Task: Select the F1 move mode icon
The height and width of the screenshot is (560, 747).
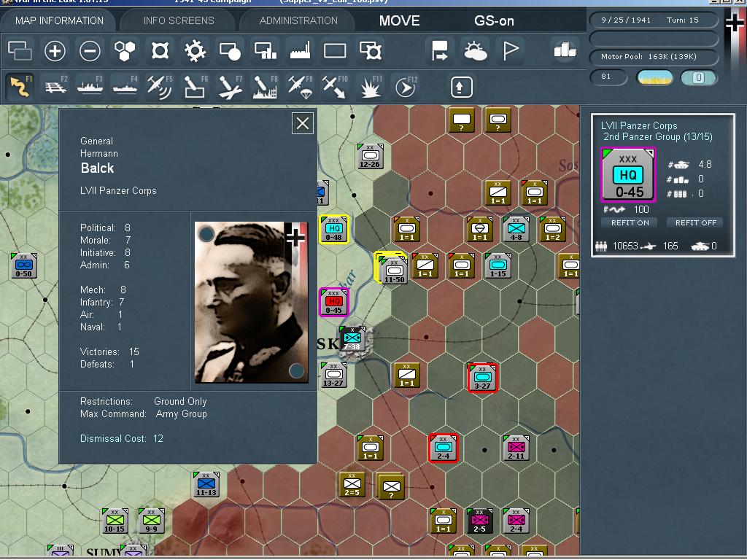Action: (x=20, y=87)
